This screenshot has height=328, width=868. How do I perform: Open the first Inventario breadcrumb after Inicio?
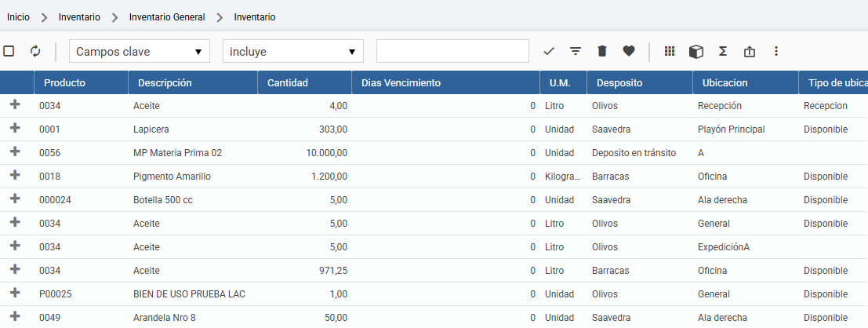(x=79, y=17)
